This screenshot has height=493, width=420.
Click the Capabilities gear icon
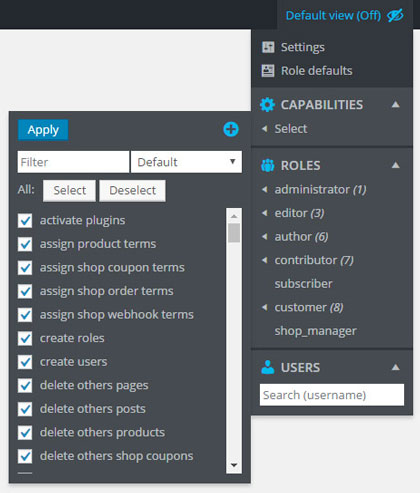(x=267, y=105)
